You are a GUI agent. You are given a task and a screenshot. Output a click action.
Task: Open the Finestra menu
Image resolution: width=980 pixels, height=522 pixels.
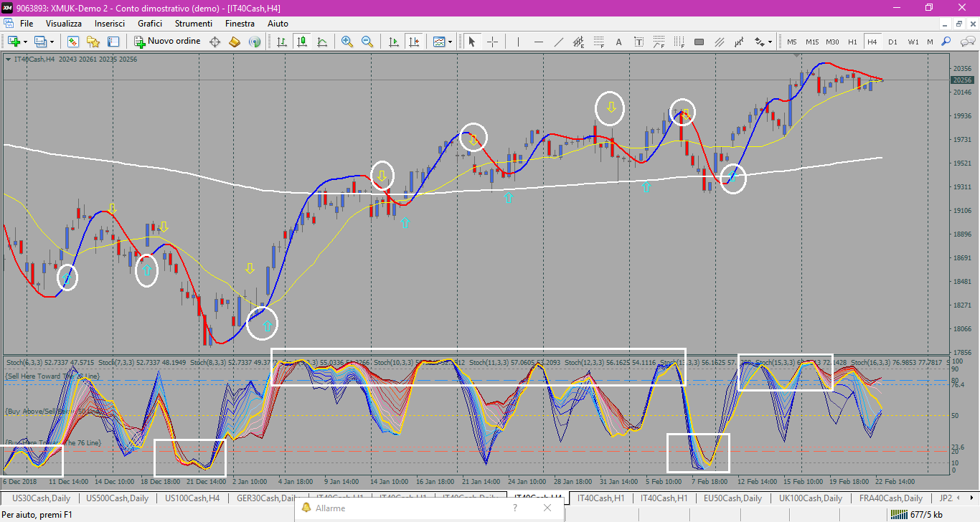pos(240,24)
